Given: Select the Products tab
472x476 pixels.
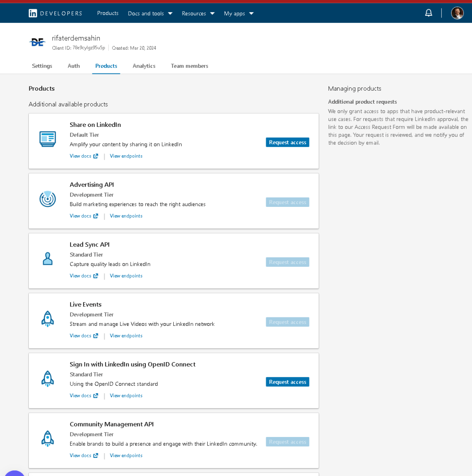Looking at the screenshot, I should click(106, 66).
